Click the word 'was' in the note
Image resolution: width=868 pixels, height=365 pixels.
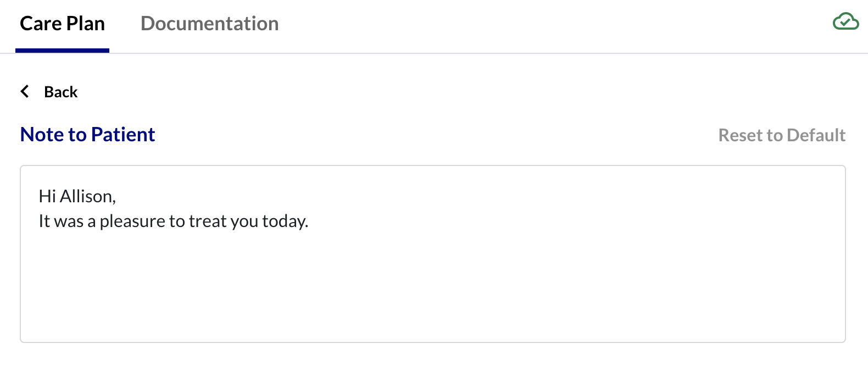(69, 222)
